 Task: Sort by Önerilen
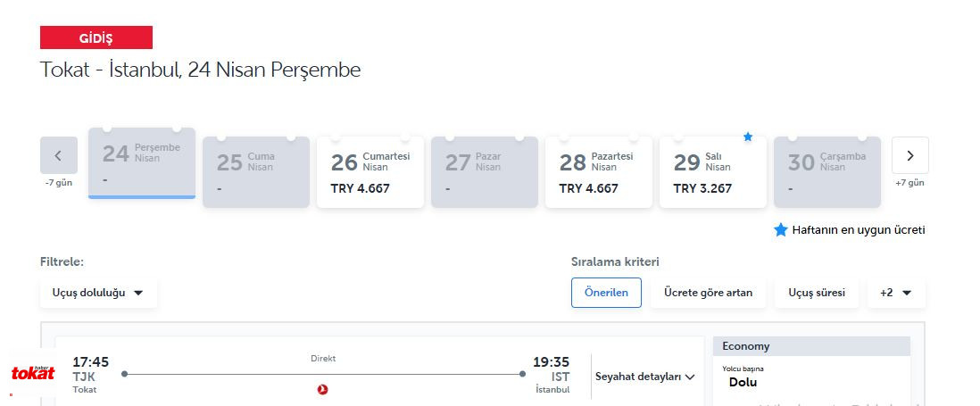(606, 293)
